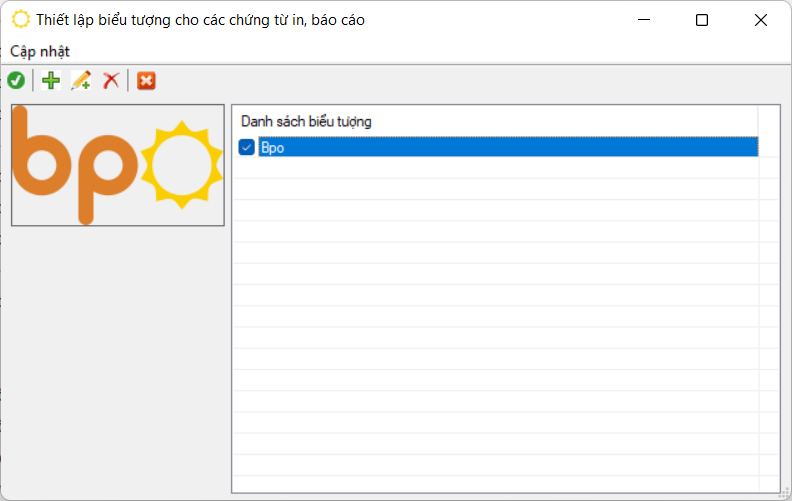The image size is (792, 501).
Task: Click the first empty row under Bpo
Action: (495, 168)
